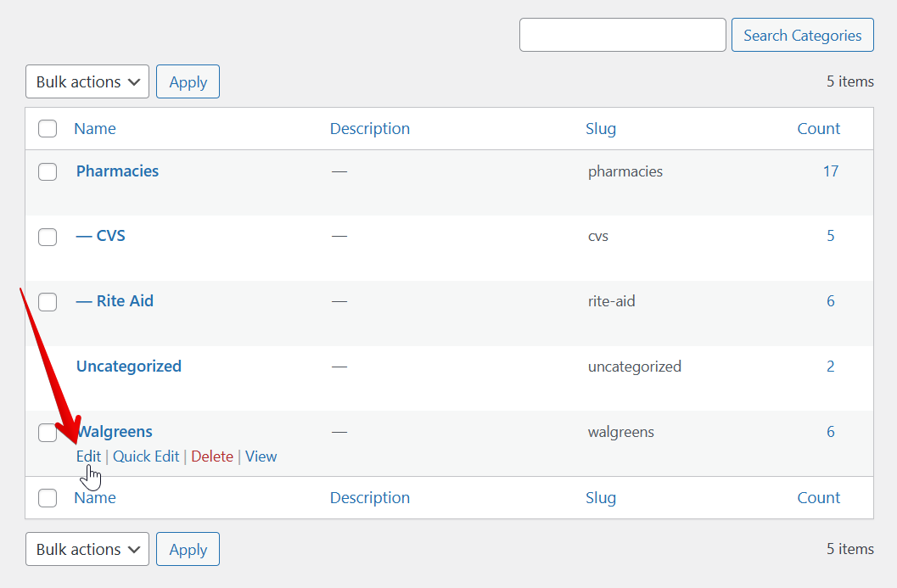Open the top Bulk actions dropdown
The height and width of the screenshot is (588, 897).
87,82
